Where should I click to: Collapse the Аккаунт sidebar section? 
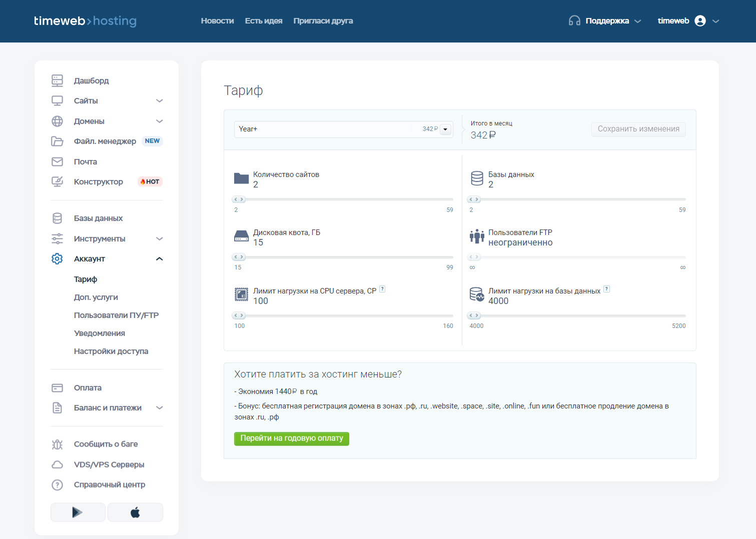(159, 259)
